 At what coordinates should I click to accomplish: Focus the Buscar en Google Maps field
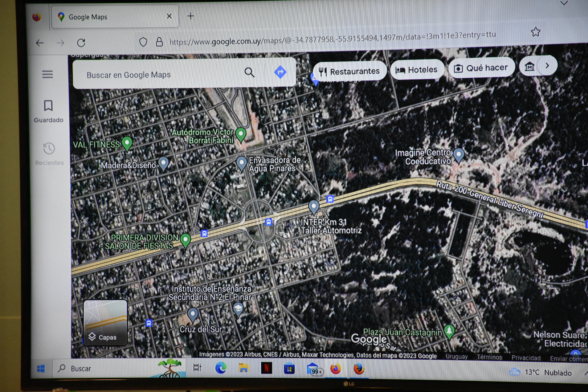tap(160, 74)
